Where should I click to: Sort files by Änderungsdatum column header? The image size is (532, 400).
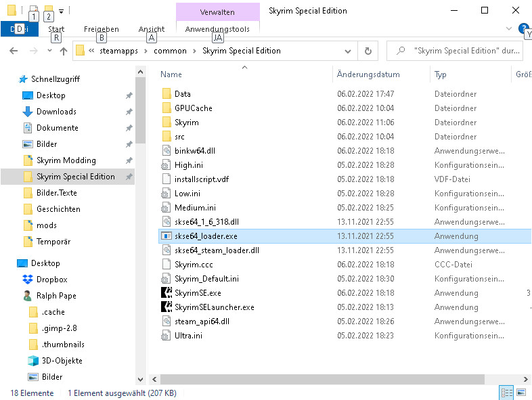coord(369,74)
